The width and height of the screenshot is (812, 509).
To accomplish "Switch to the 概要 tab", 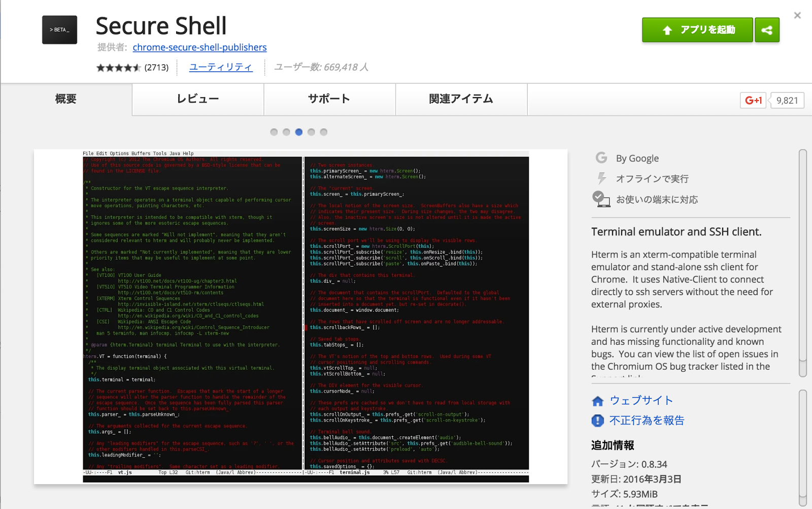I will click(x=66, y=99).
